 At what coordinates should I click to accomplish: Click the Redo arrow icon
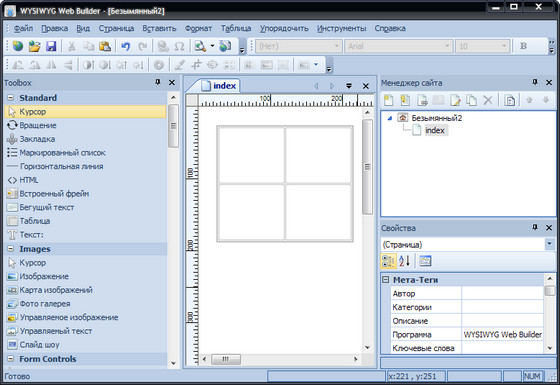point(142,46)
